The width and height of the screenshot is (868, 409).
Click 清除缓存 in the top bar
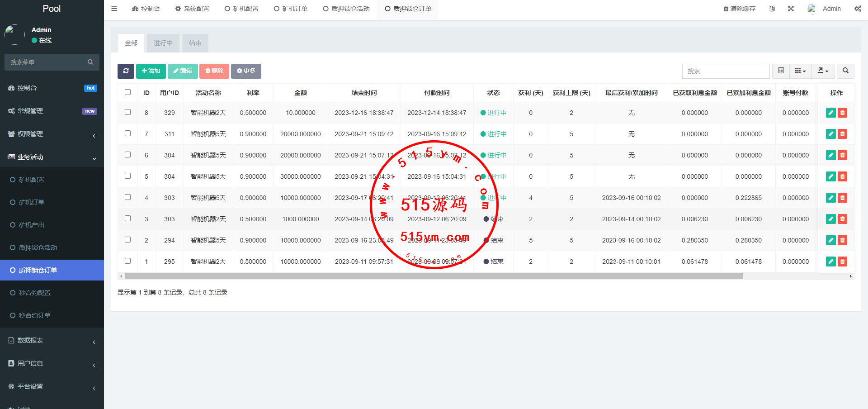coord(739,9)
